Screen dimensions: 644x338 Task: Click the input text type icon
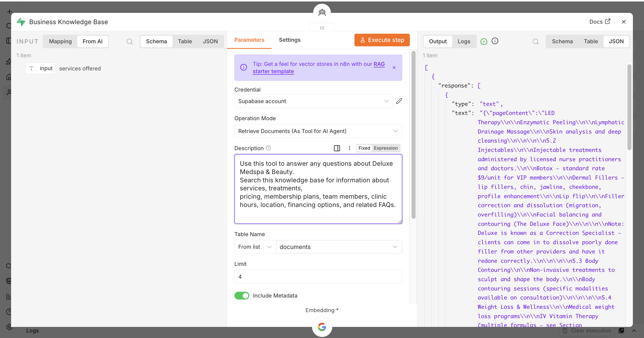coord(31,68)
